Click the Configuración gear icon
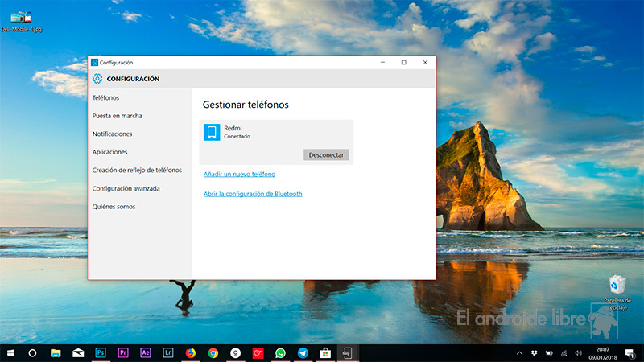Viewport: 644px width, 362px height. [97, 79]
